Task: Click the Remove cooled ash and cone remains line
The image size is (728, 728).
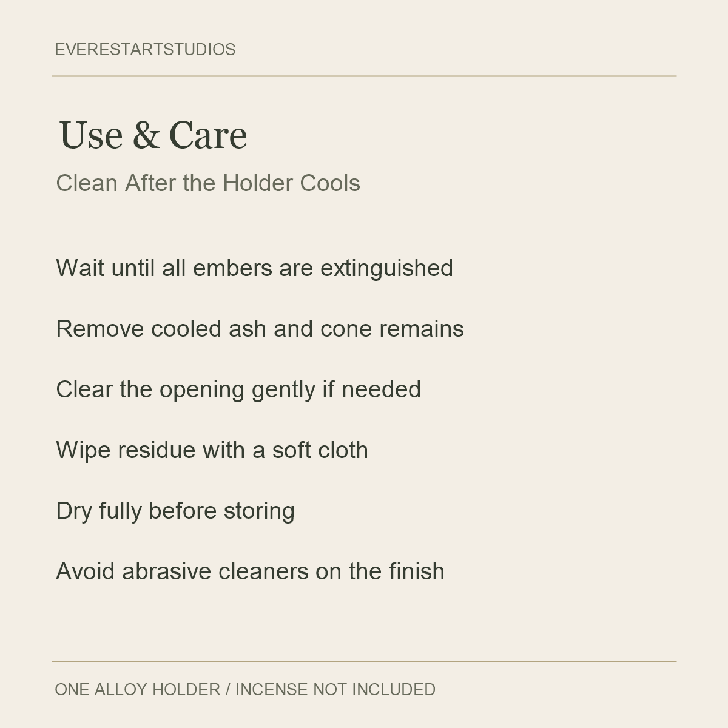Action: coord(260,329)
